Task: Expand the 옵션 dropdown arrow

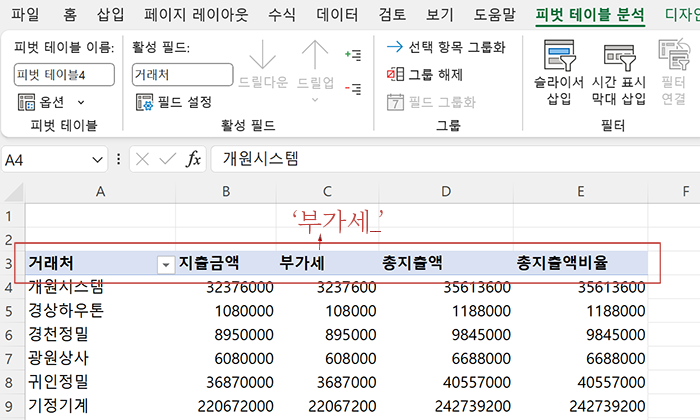Action: tap(81, 102)
